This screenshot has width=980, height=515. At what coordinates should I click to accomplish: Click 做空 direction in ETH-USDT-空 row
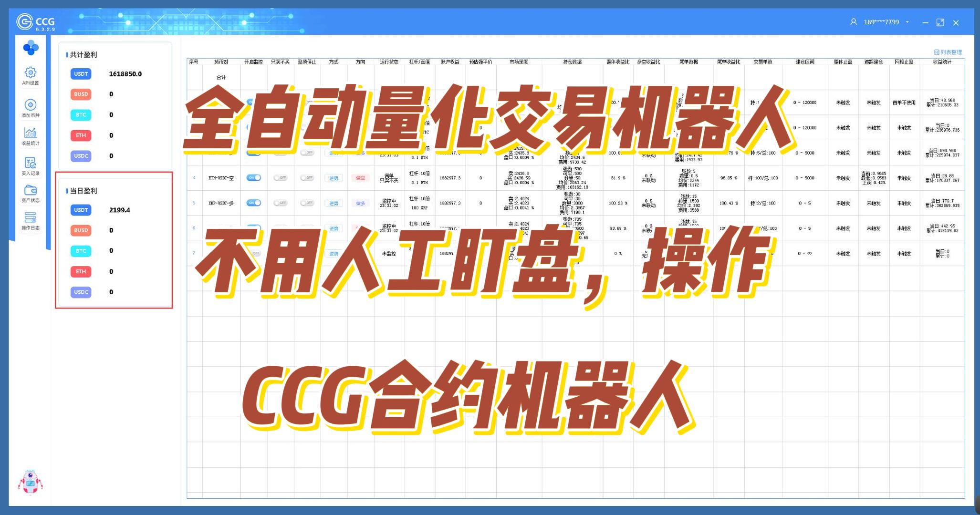coord(360,178)
